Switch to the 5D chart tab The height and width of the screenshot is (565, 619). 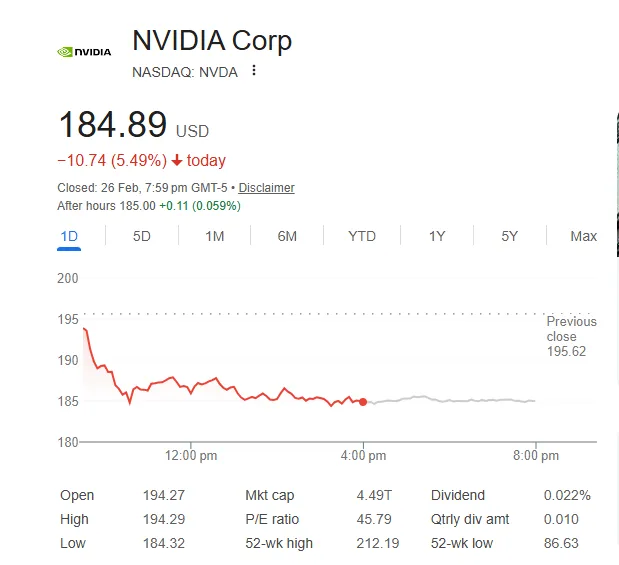tap(142, 237)
